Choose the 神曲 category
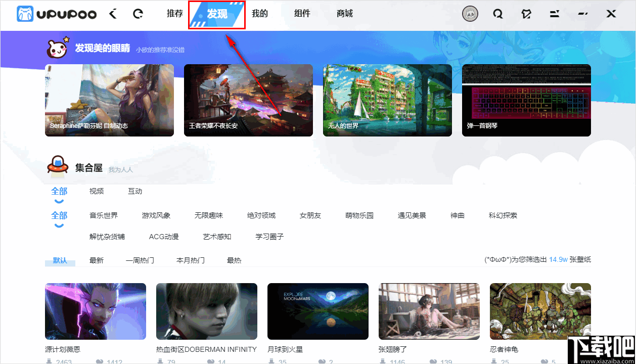The image size is (636, 364). [x=458, y=215]
